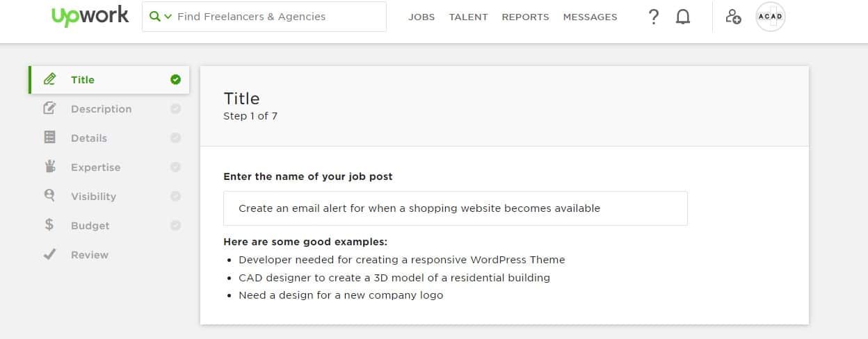Click the grey checkmark beside Description
The height and width of the screenshot is (339, 868).
(175, 108)
